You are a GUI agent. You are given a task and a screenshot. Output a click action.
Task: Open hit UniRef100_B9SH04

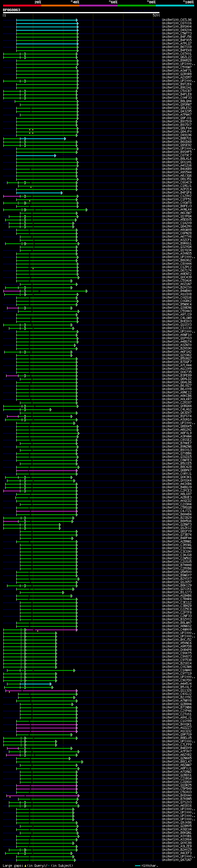pos(177,26)
